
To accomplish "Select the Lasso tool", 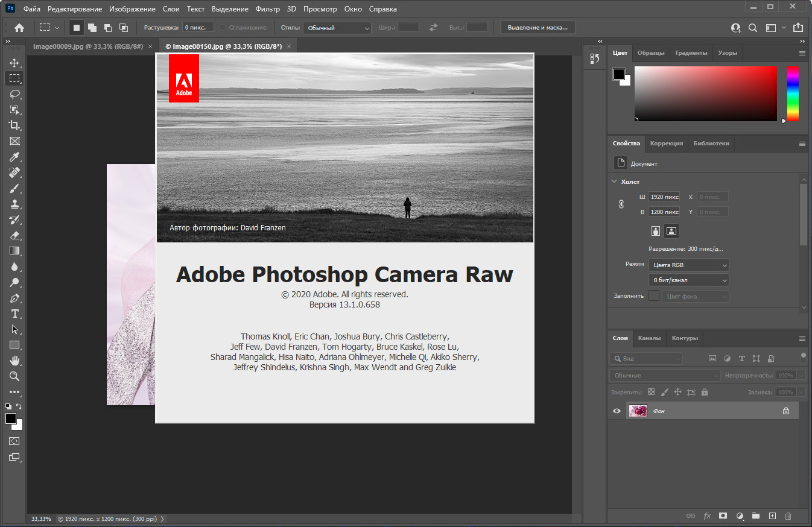I will (14, 94).
